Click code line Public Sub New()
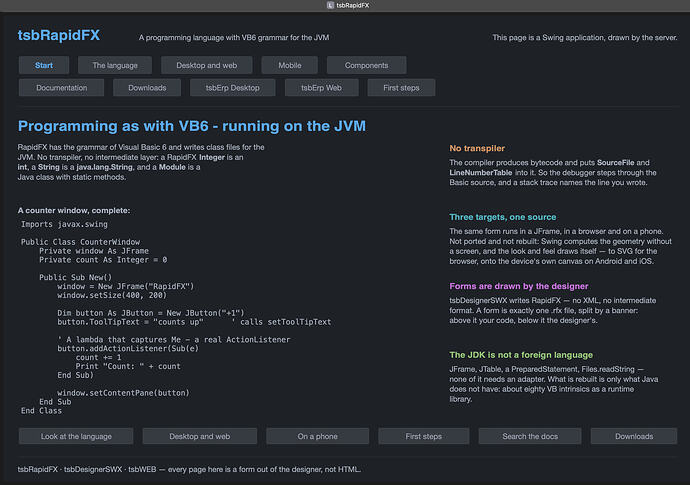This screenshot has width=690, height=485. [x=76, y=277]
